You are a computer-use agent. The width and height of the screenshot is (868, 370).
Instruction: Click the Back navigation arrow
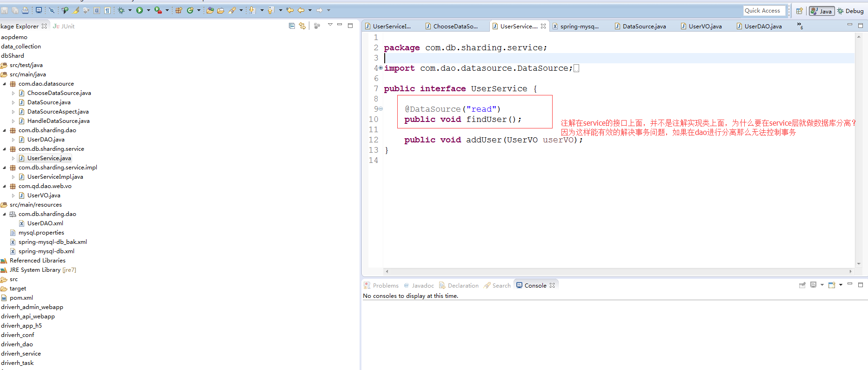[301, 10]
